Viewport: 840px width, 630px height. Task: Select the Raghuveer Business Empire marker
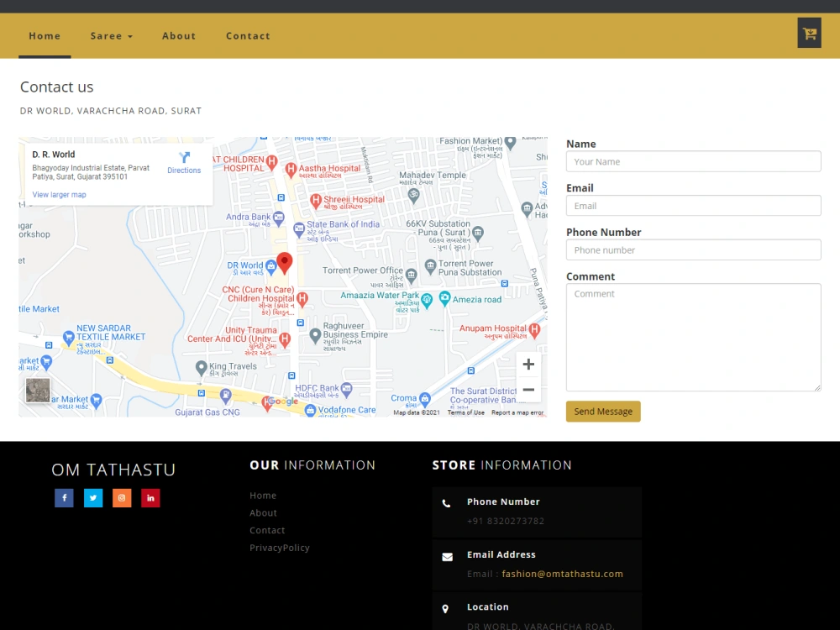coord(316,336)
